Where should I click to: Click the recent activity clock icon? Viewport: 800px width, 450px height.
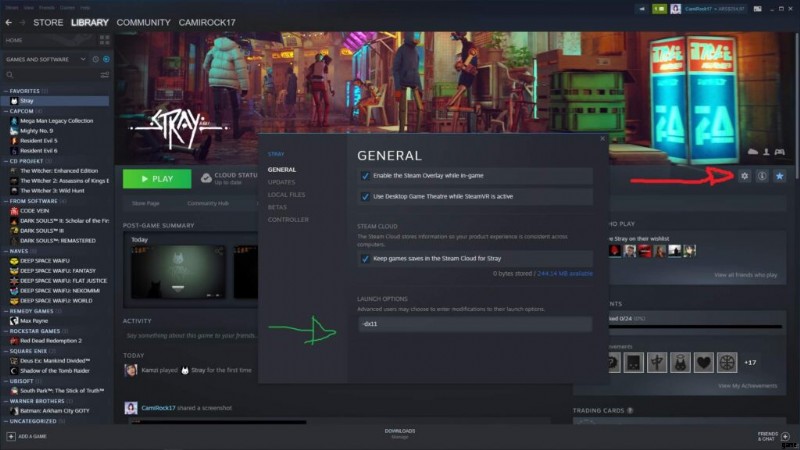coord(96,59)
